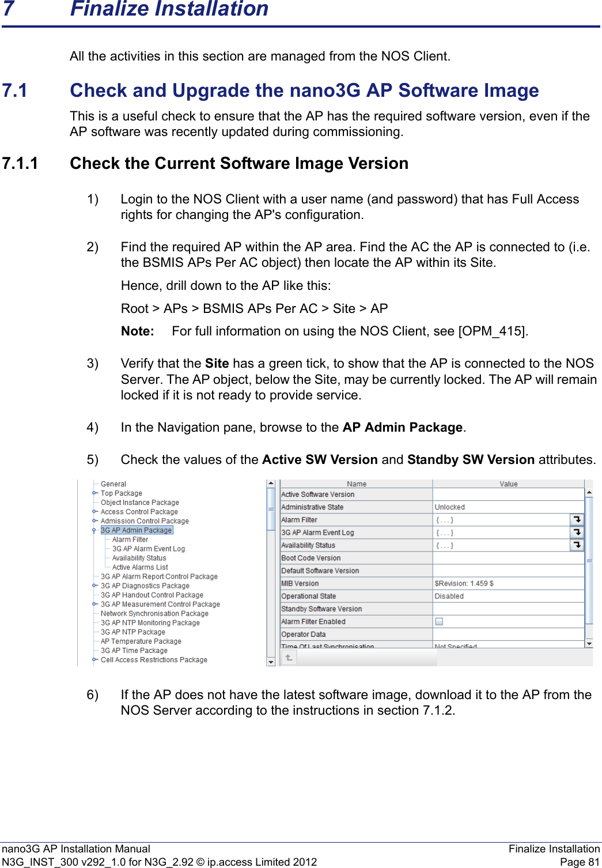The width and height of the screenshot is (602, 868).
Task: Click the MIB Version $Revision: 1.459 $ value
Action: pyautogui.click(x=508, y=583)
